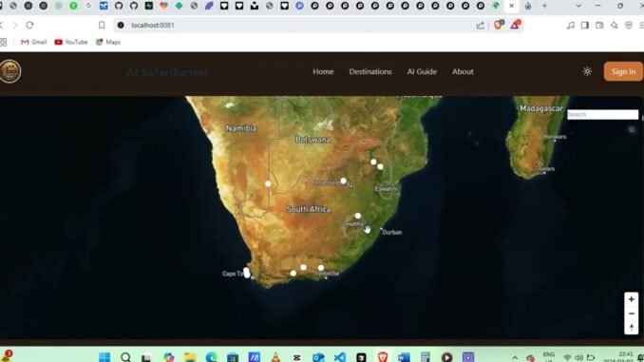Open Brave Shields lion icon

pyautogui.click(x=498, y=25)
